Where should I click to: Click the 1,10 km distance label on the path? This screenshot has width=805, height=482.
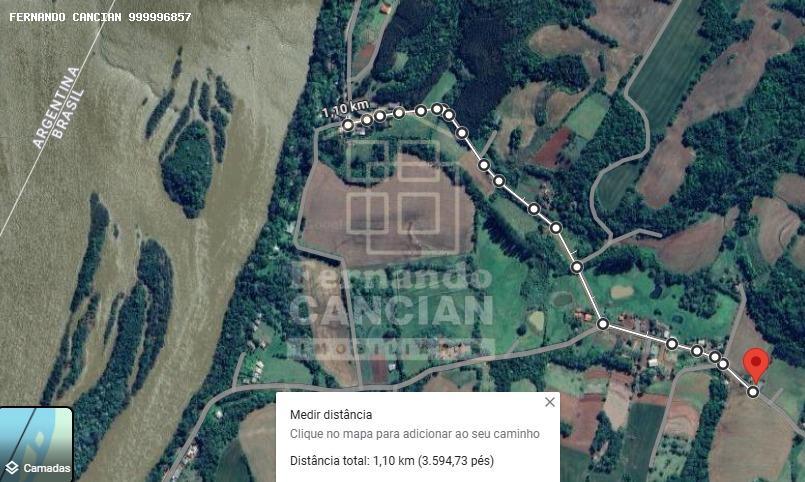345,109
